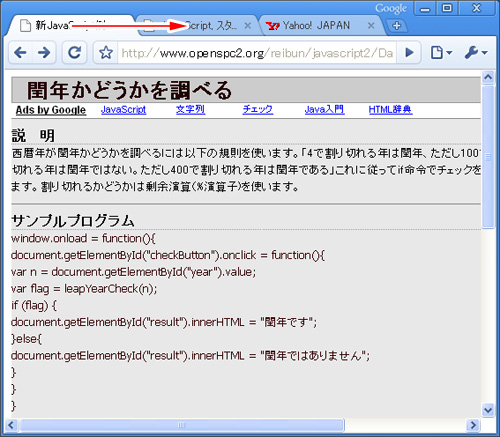Click the browser Back arrow button

click(21, 53)
